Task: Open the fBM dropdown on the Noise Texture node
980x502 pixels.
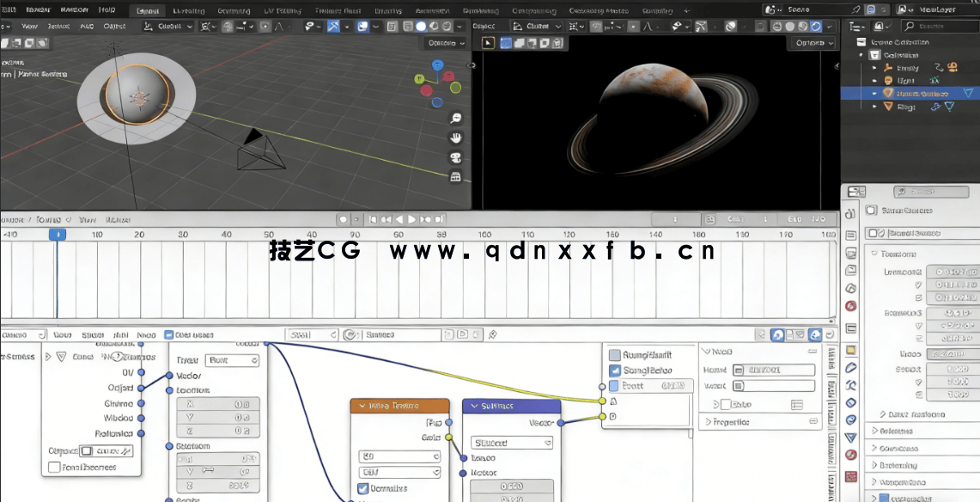Action: [x=399, y=471]
